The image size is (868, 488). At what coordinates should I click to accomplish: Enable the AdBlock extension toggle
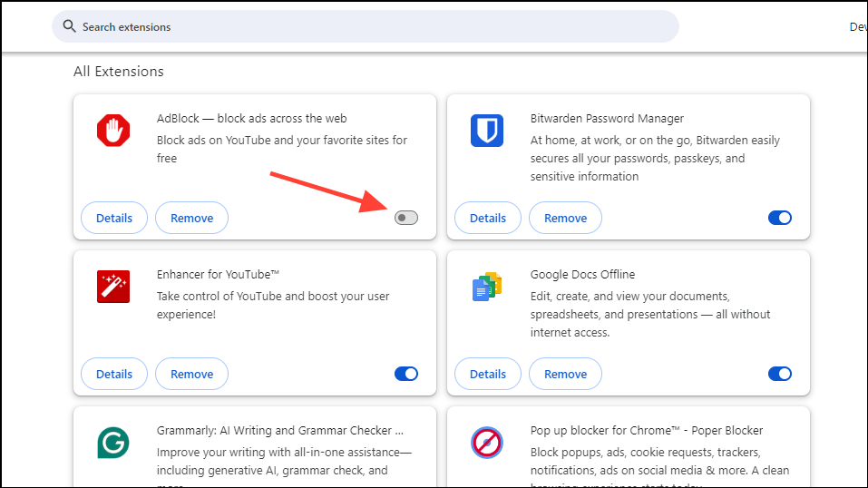point(406,218)
